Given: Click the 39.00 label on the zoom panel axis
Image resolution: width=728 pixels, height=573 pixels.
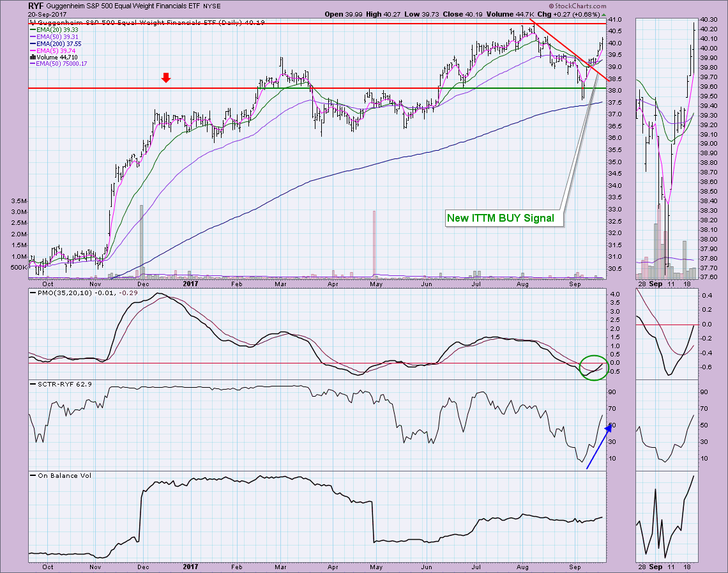Looking at the screenshot, I should point(708,144).
